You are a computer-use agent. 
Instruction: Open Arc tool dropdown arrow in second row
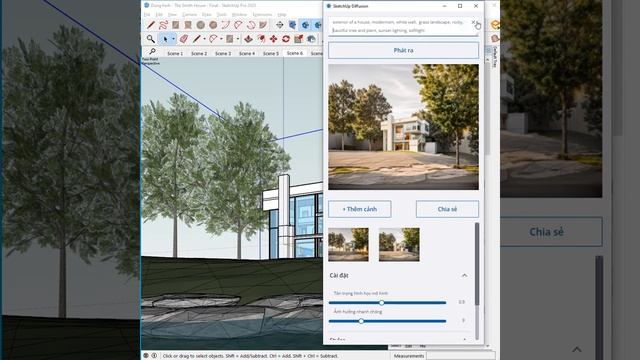point(221,39)
